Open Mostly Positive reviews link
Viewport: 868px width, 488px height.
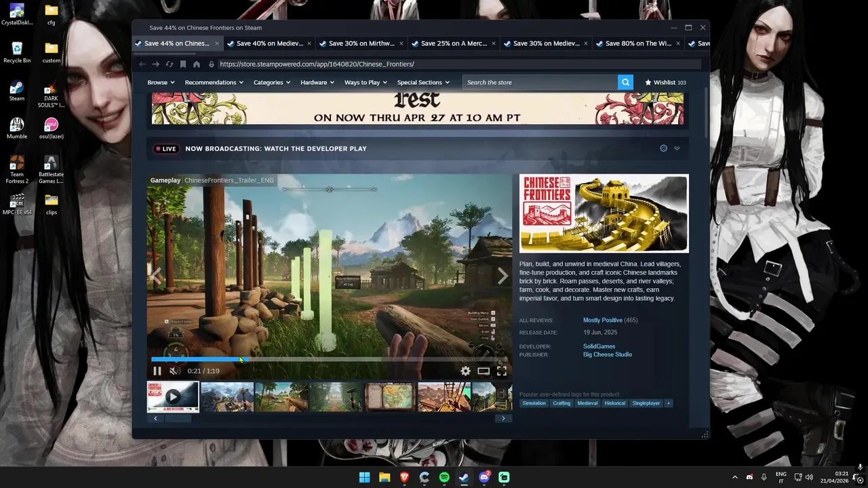(603, 320)
